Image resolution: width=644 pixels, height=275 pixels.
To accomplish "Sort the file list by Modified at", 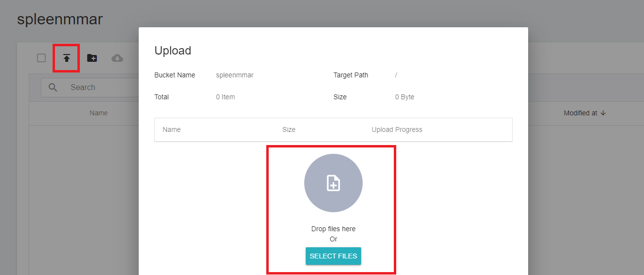I will pos(580,113).
